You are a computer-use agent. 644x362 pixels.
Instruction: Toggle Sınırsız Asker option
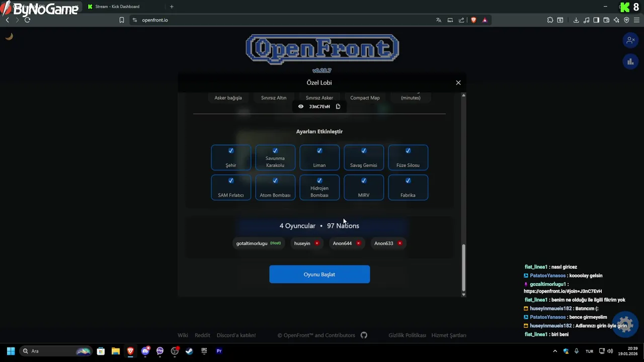click(x=319, y=98)
